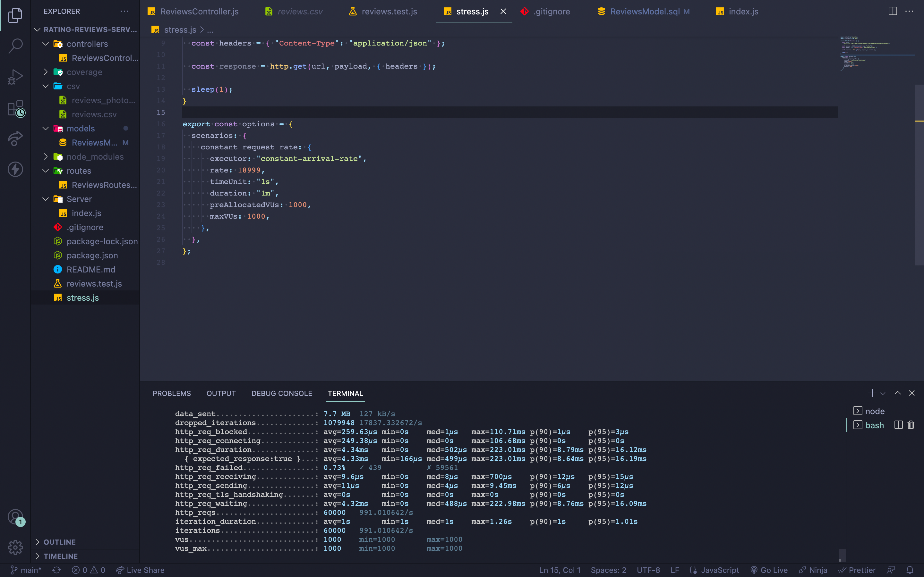Screen dimensions: 924x577
Task: Kill the bash terminal with the trash icon
Action: (911, 425)
